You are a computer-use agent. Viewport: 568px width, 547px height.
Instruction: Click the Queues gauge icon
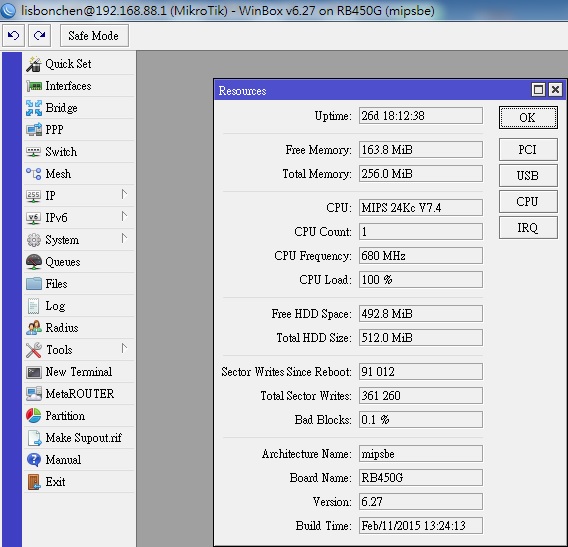(34, 262)
